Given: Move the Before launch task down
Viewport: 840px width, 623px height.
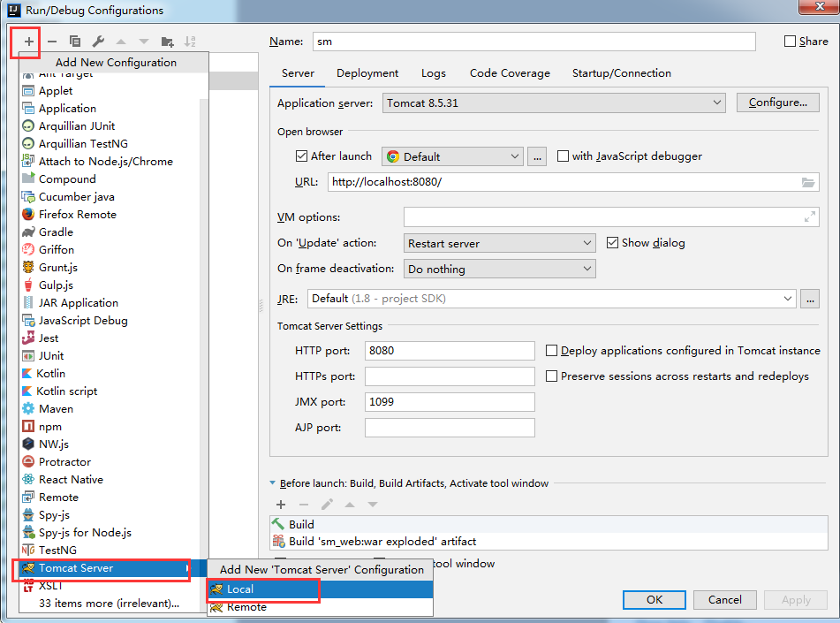Looking at the screenshot, I should coord(373,505).
